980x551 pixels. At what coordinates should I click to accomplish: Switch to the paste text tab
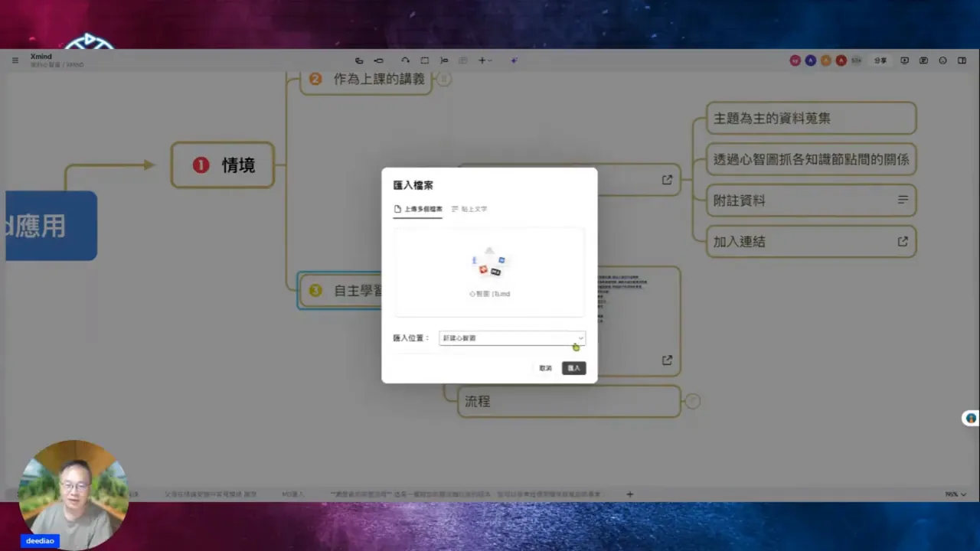[x=469, y=209]
